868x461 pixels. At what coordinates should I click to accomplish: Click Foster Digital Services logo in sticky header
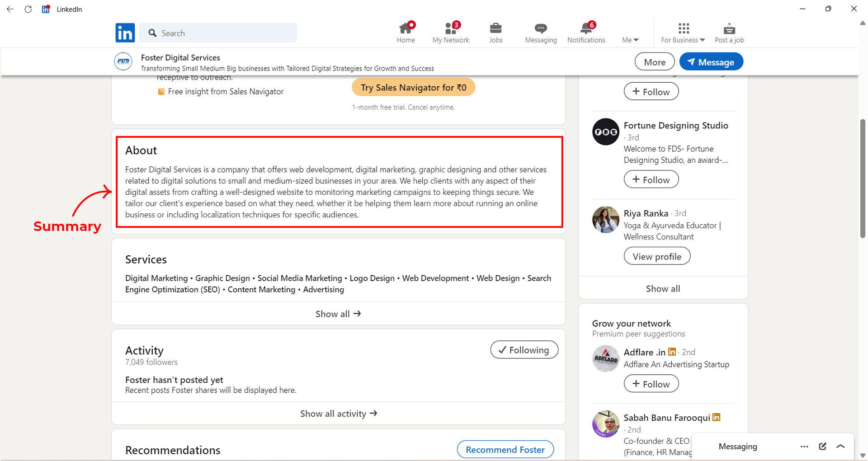(123, 62)
